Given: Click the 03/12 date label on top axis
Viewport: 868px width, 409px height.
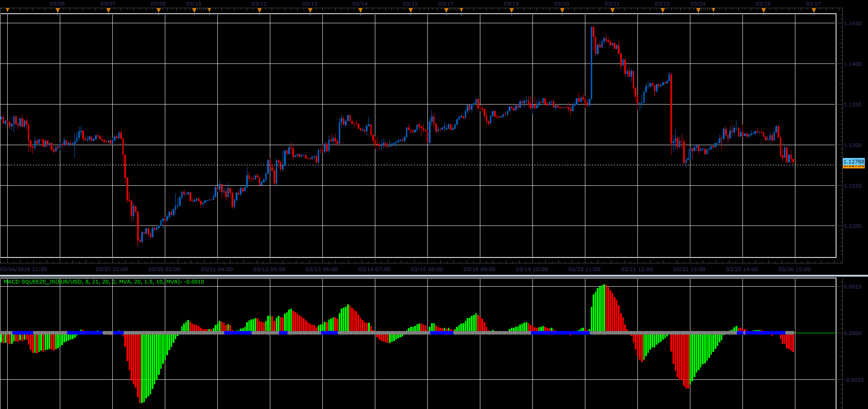Looking at the screenshot, I should (259, 3).
